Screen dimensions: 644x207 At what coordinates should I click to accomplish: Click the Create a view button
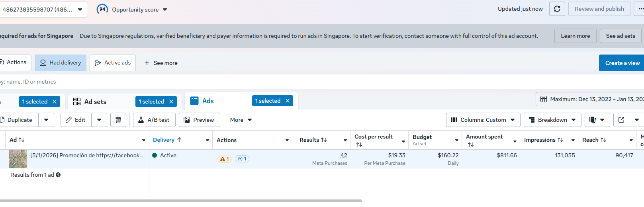point(622,63)
